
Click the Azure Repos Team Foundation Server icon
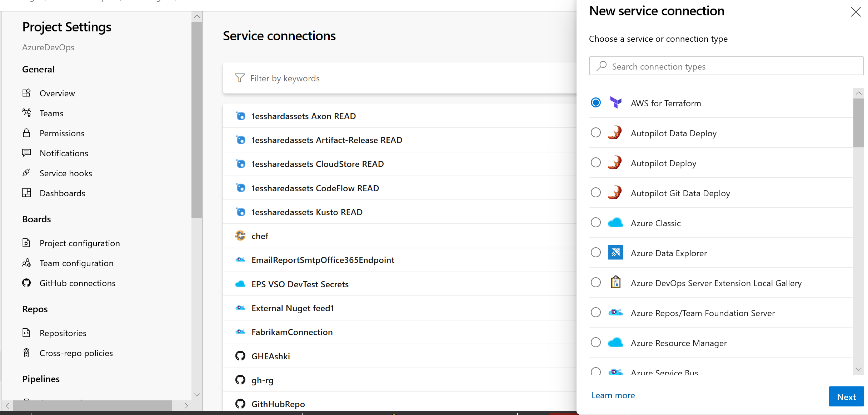pos(615,313)
